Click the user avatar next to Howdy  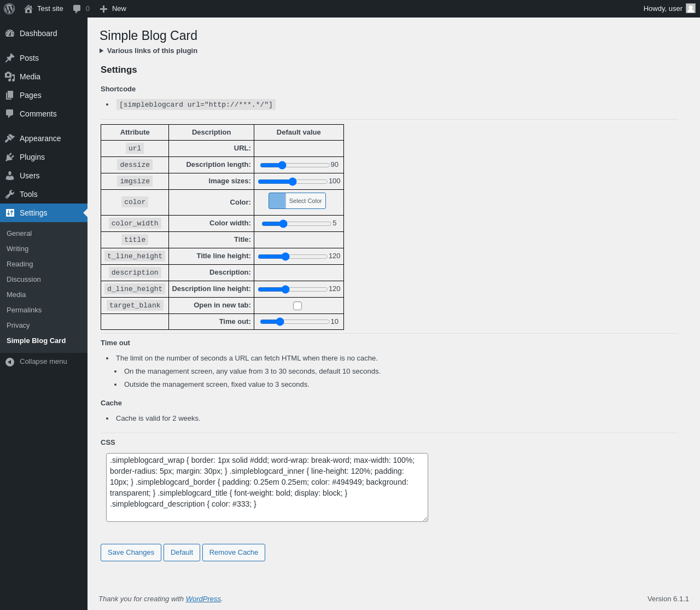coord(691,8)
